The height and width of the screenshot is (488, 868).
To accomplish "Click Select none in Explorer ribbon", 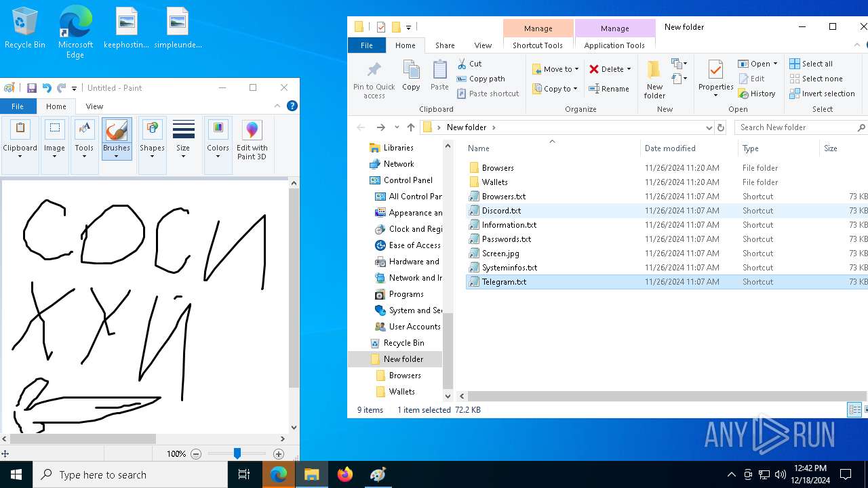I will pyautogui.click(x=816, y=79).
